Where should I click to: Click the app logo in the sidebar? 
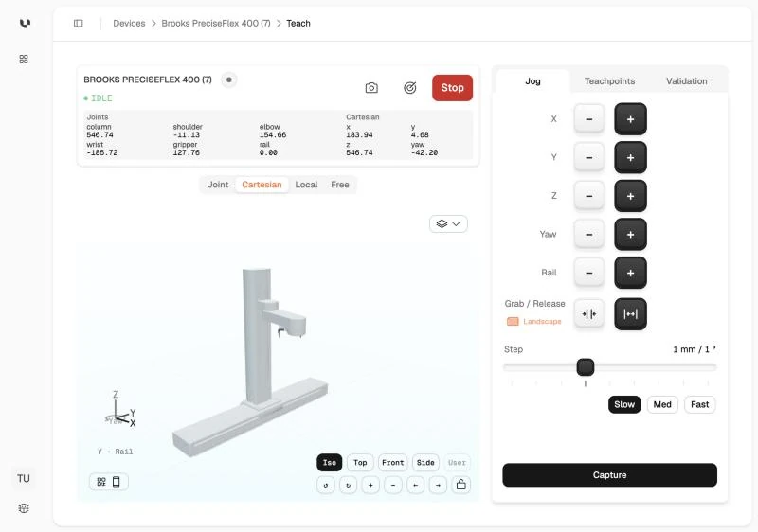[25, 23]
